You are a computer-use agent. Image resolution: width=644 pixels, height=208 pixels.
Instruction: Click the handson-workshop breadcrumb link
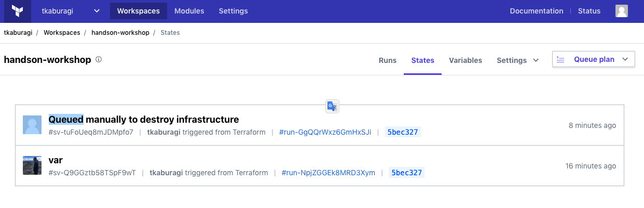tap(120, 33)
